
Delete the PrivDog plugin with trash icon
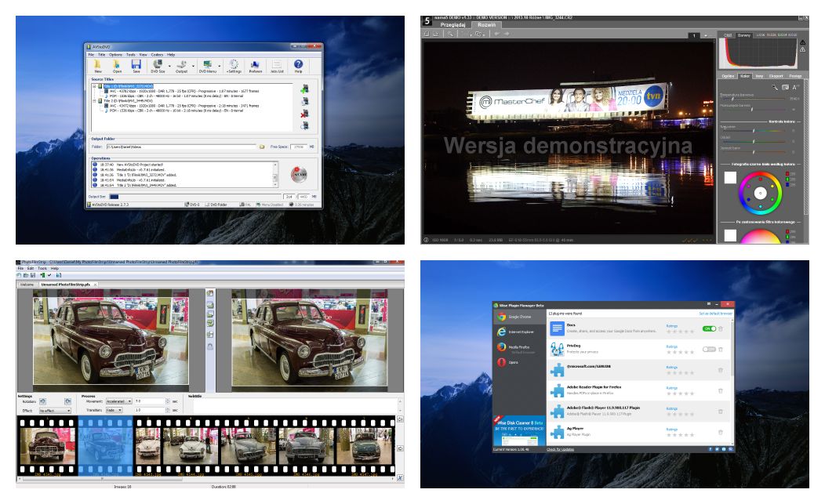click(720, 349)
